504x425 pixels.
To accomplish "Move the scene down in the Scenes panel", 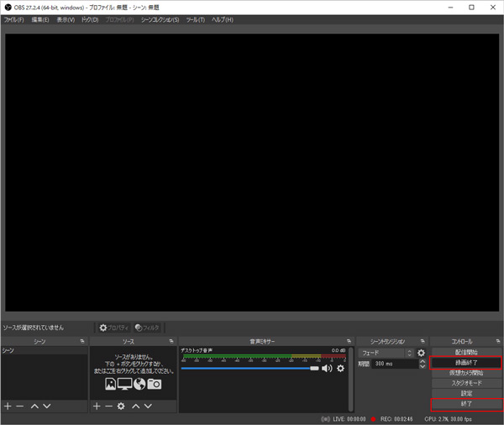I will point(47,406).
